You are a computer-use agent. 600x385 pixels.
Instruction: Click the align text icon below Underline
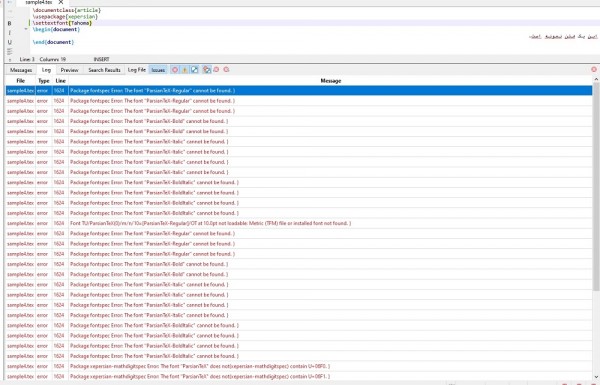click(10, 51)
